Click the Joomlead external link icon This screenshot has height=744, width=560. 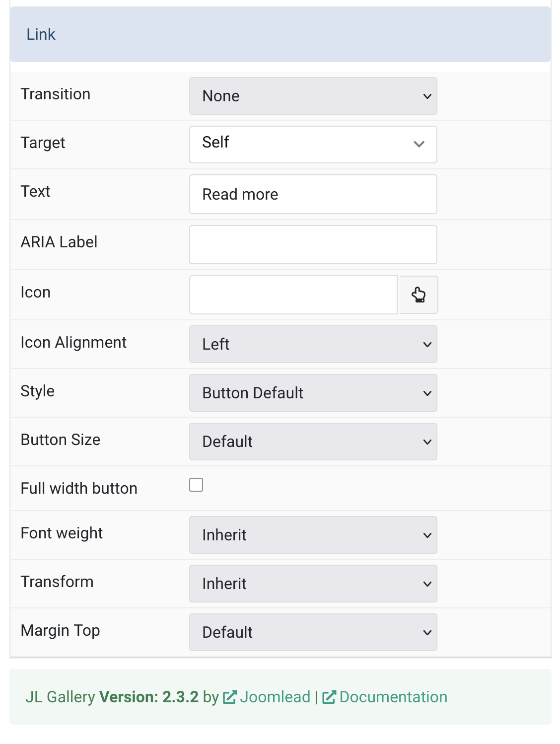[230, 697]
